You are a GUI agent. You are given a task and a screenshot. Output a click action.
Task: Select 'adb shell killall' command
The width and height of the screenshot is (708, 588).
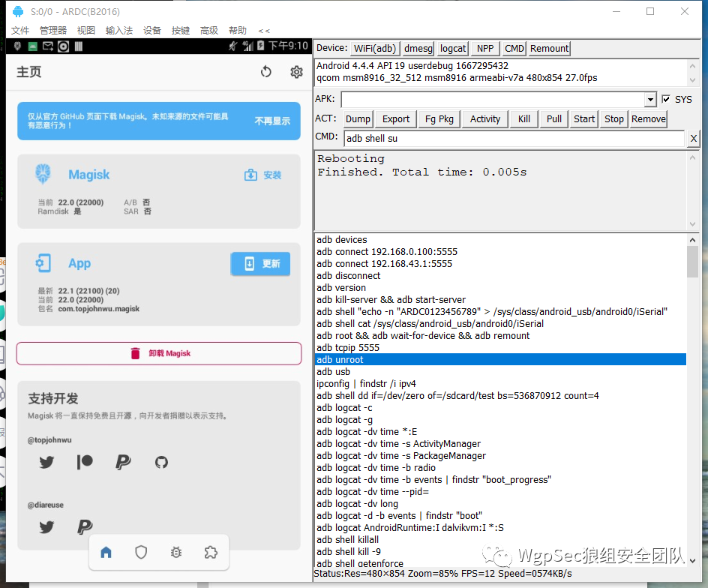pyautogui.click(x=500, y=539)
